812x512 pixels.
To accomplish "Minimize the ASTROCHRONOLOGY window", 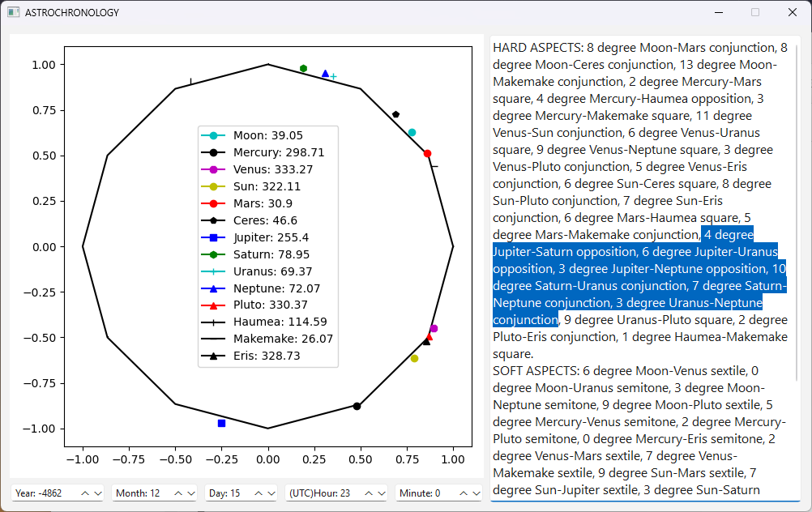I will point(719,12).
